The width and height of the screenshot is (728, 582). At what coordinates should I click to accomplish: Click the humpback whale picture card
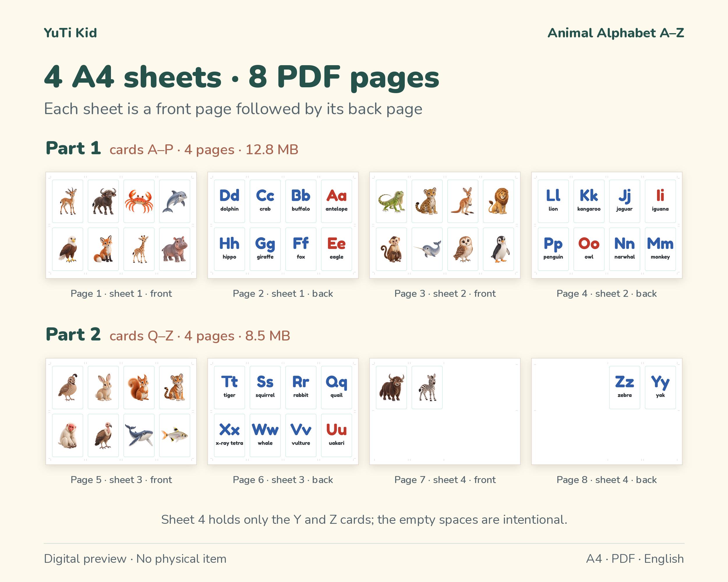[139, 435]
